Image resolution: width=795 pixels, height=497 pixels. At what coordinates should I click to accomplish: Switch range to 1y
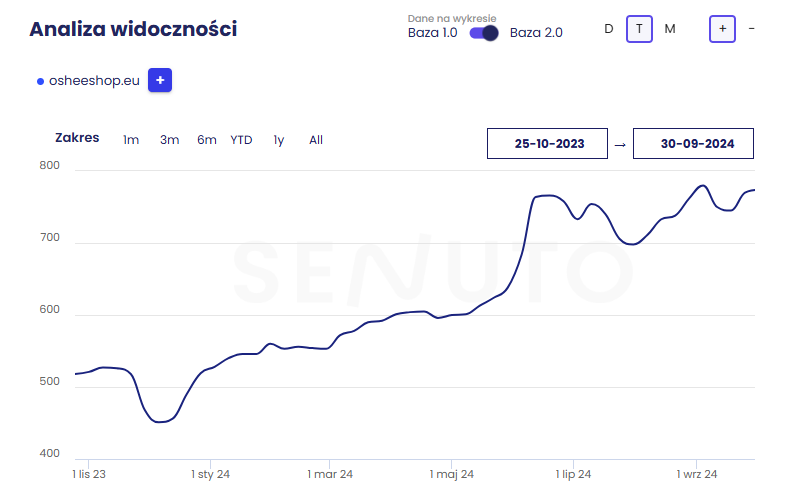coord(279,140)
